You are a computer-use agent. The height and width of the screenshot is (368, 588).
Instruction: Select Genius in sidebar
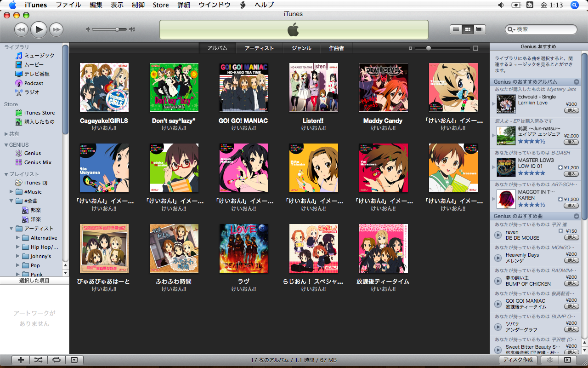click(28, 153)
